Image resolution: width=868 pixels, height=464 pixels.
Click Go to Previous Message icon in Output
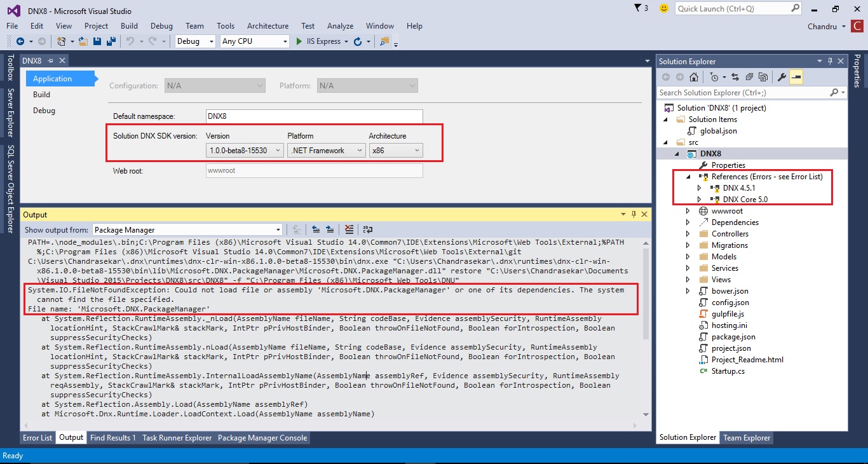pyautogui.click(x=316, y=229)
